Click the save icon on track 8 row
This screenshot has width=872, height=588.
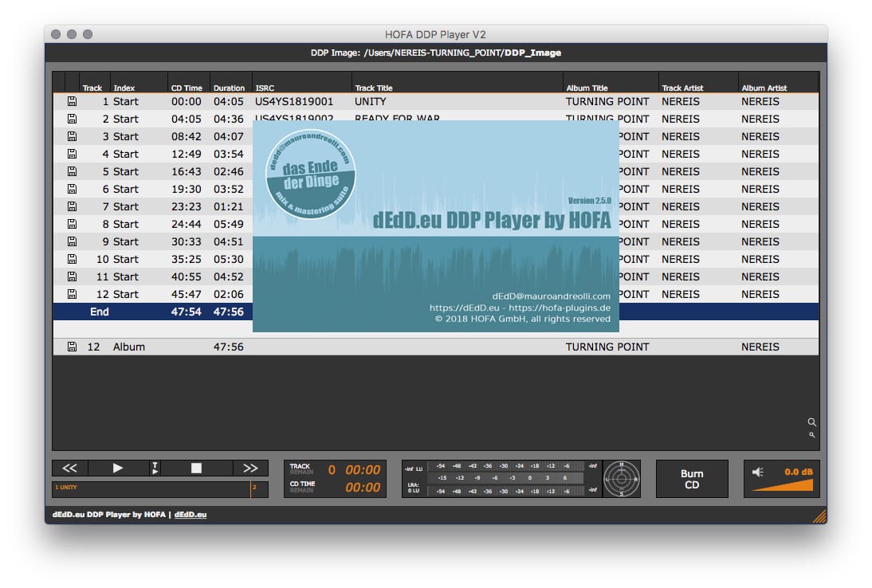(72, 223)
